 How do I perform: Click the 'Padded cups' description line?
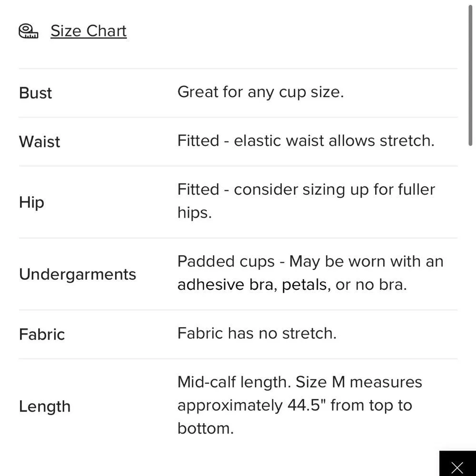(310, 262)
